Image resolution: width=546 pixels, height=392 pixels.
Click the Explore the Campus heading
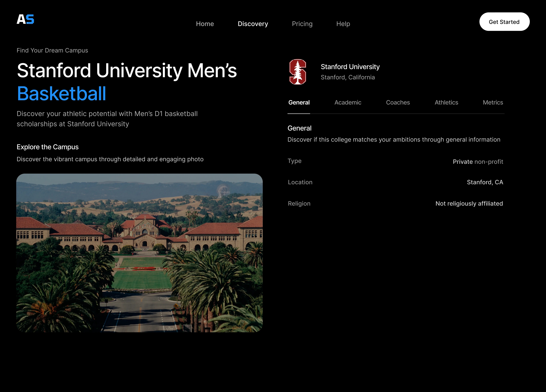click(x=48, y=147)
